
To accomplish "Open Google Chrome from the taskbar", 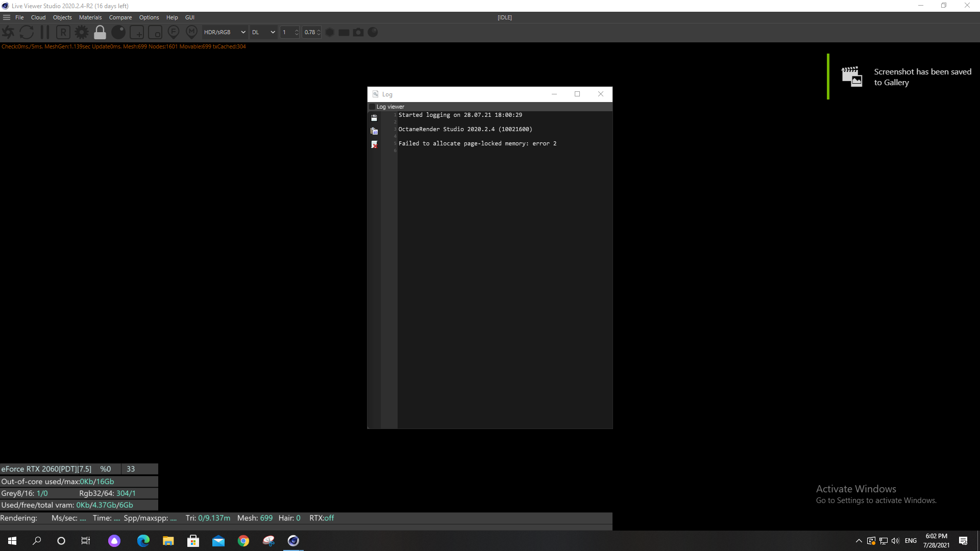I will click(243, 541).
